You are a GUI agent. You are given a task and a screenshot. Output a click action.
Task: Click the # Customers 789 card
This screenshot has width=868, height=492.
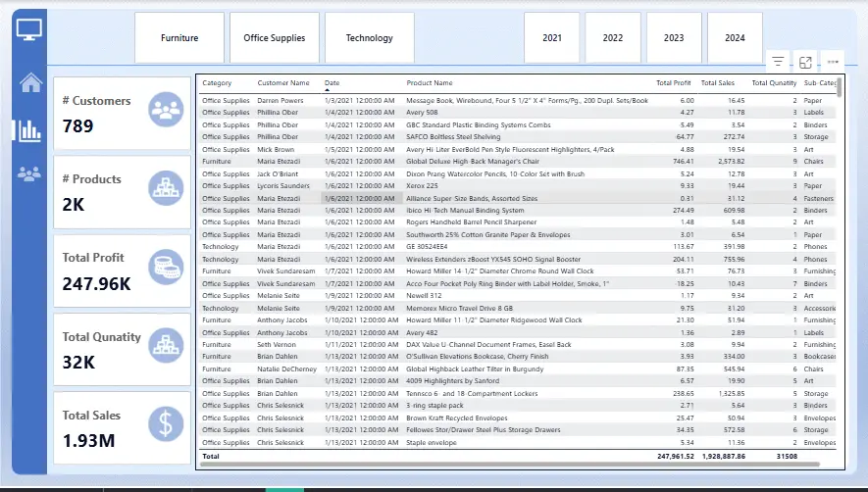[123, 113]
